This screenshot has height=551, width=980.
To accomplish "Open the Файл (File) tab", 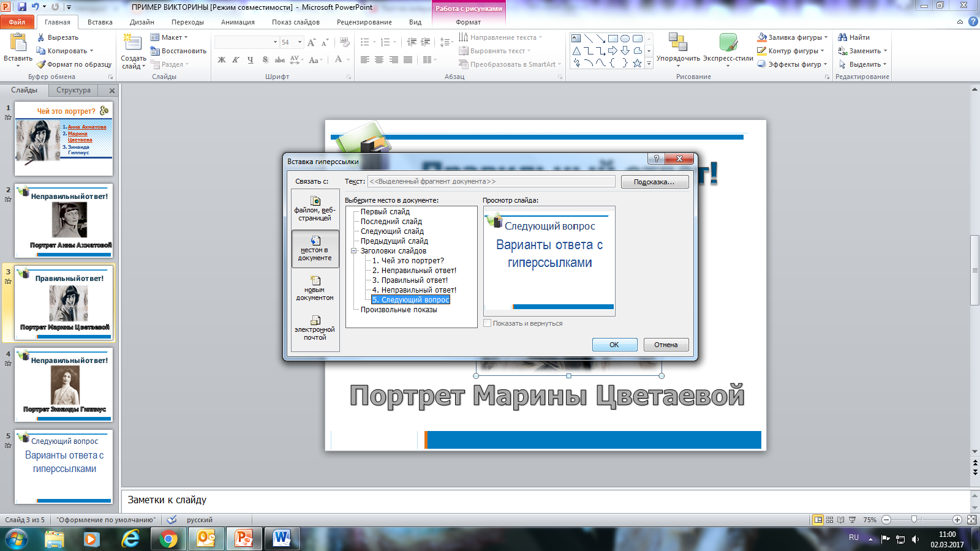I will [17, 22].
